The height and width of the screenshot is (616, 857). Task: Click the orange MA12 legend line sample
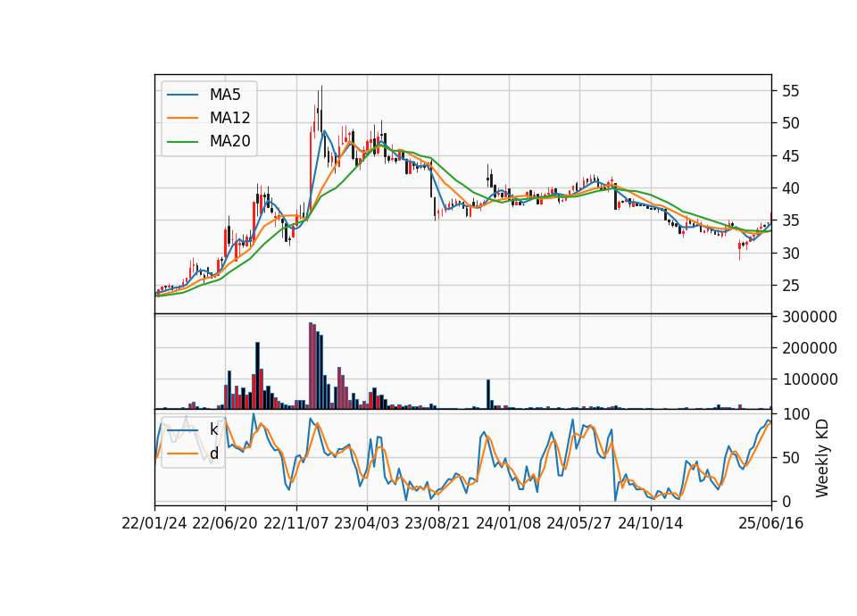[182, 118]
